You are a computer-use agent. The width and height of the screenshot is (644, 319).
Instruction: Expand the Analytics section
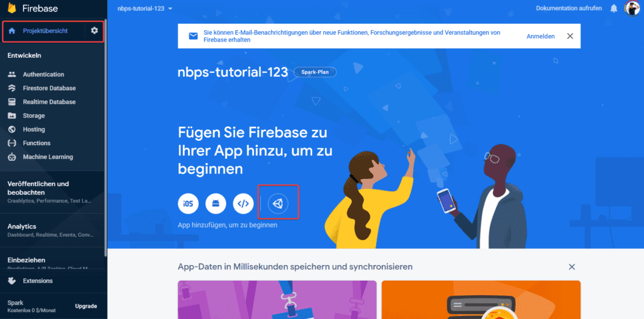[53, 230]
